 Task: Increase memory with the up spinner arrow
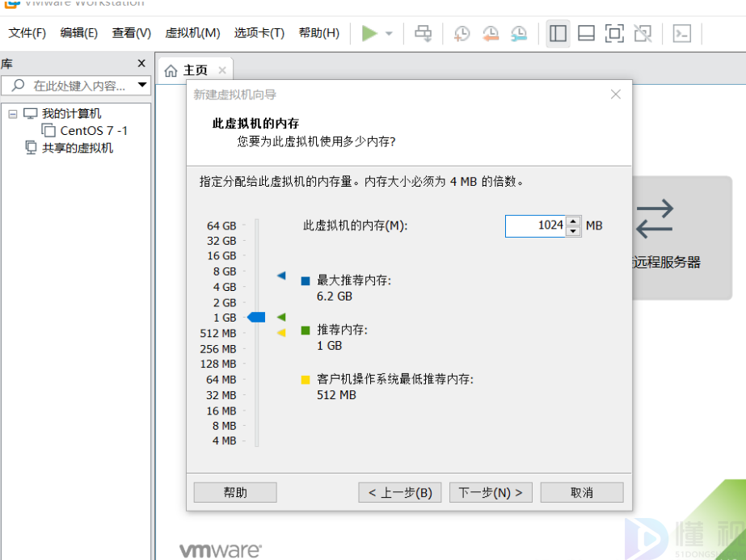click(573, 221)
